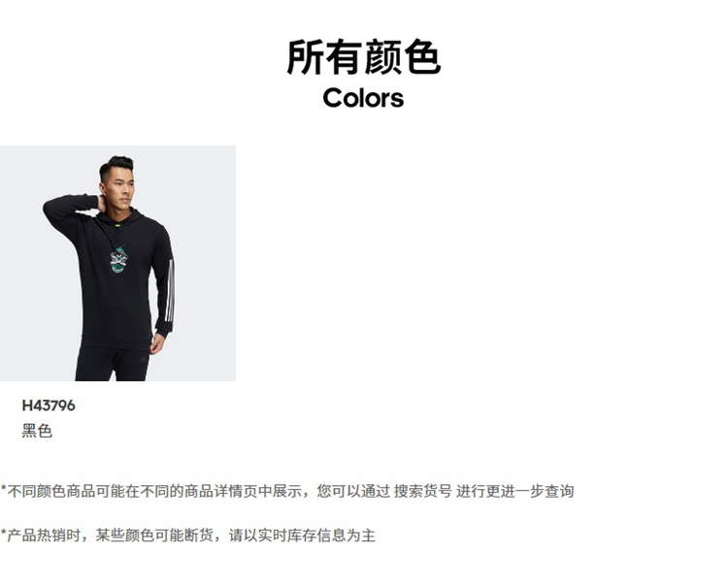728x583 pixels.
Task: Click the neon green drawstring detail
Action: tap(117, 227)
